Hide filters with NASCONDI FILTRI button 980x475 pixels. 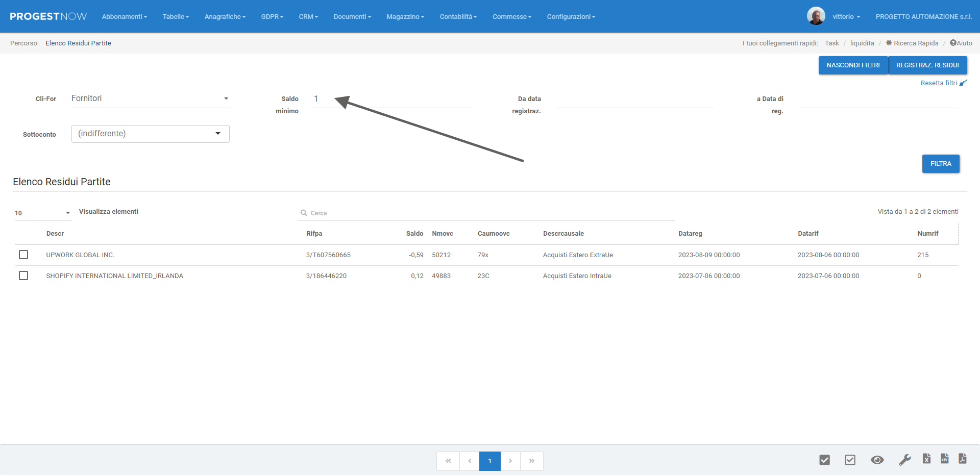point(853,65)
